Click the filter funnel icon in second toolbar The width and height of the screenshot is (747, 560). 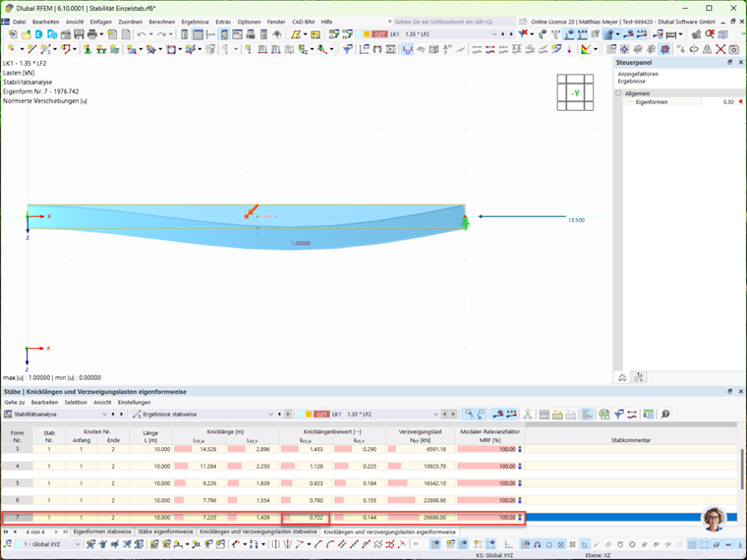click(x=348, y=49)
